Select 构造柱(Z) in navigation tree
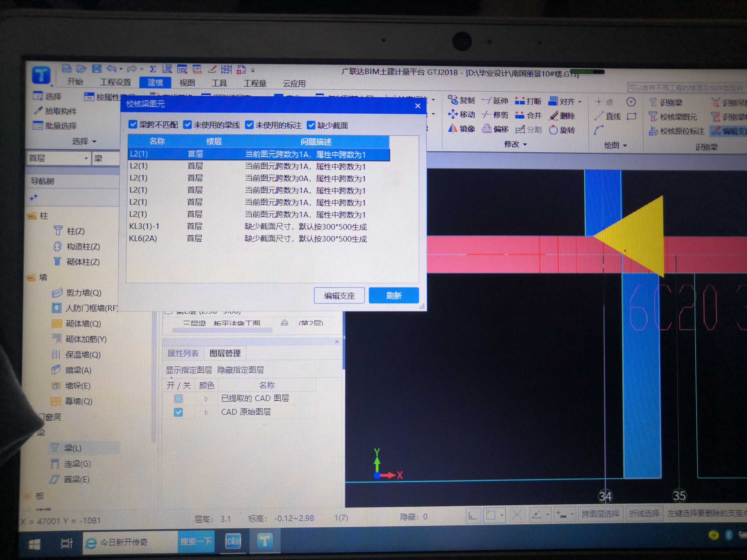This screenshot has width=747, height=560. 77,247
